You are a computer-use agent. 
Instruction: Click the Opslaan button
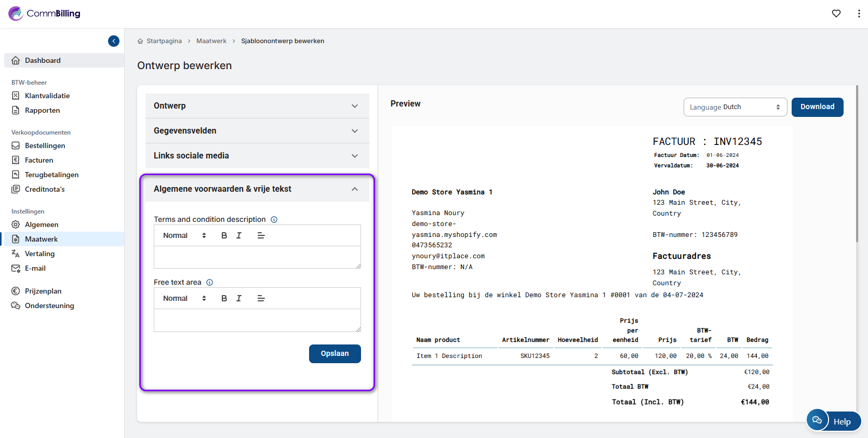pyautogui.click(x=335, y=354)
